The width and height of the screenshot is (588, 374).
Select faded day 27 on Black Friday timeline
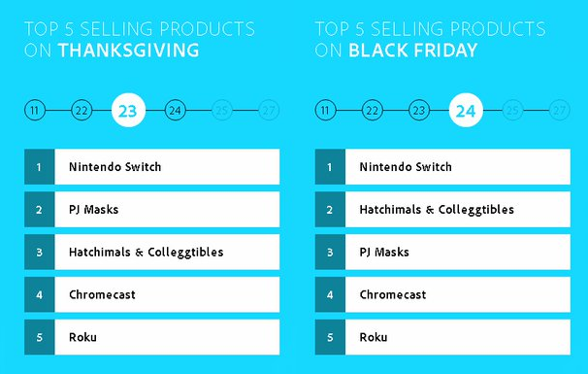(560, 111)
